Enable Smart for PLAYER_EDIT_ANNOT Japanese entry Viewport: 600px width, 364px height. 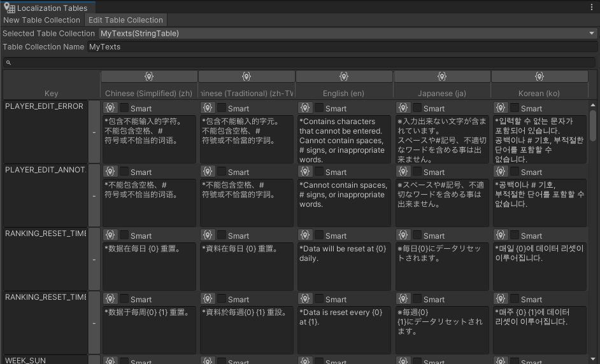pyautogui.click(x=417, y=171)
